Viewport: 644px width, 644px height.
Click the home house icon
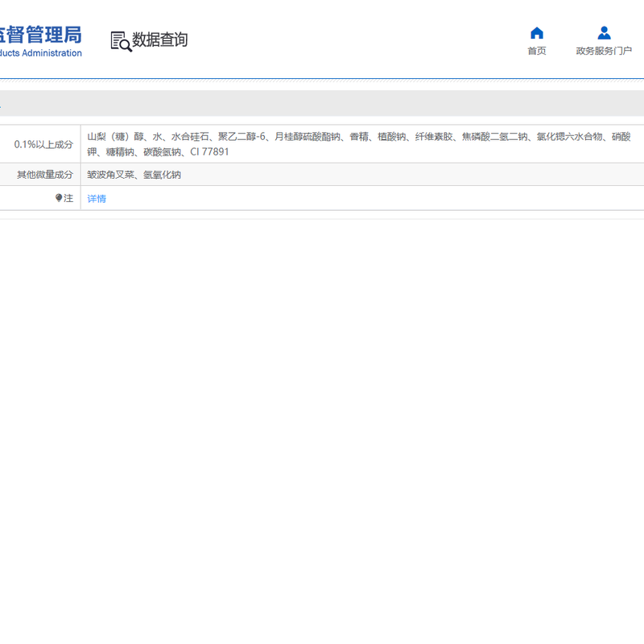tap(537, 33)
